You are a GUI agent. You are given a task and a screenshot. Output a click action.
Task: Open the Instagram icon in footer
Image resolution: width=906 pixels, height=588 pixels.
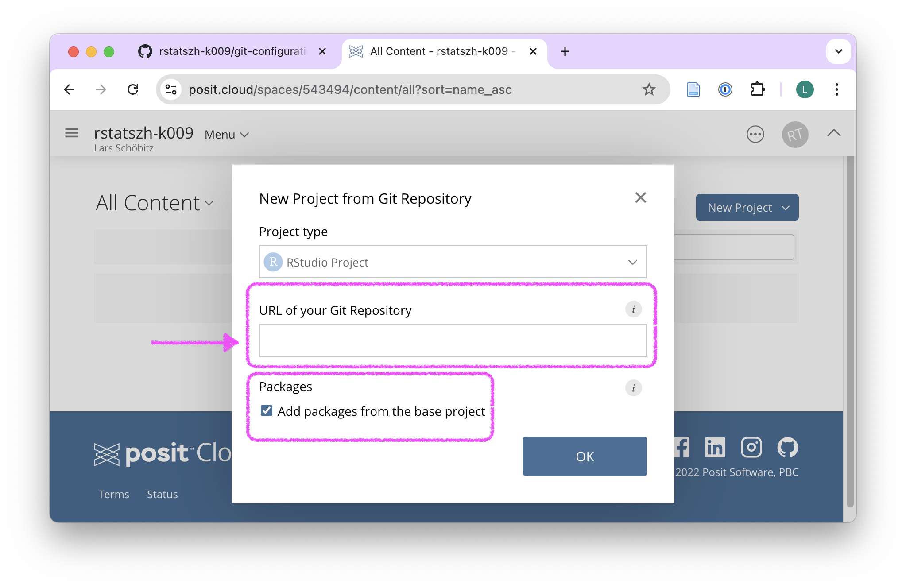751,447
